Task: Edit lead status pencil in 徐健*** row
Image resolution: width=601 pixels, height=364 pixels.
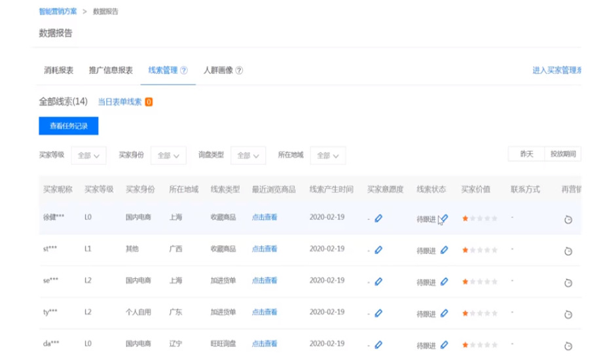Action: [x=445, y=219]
